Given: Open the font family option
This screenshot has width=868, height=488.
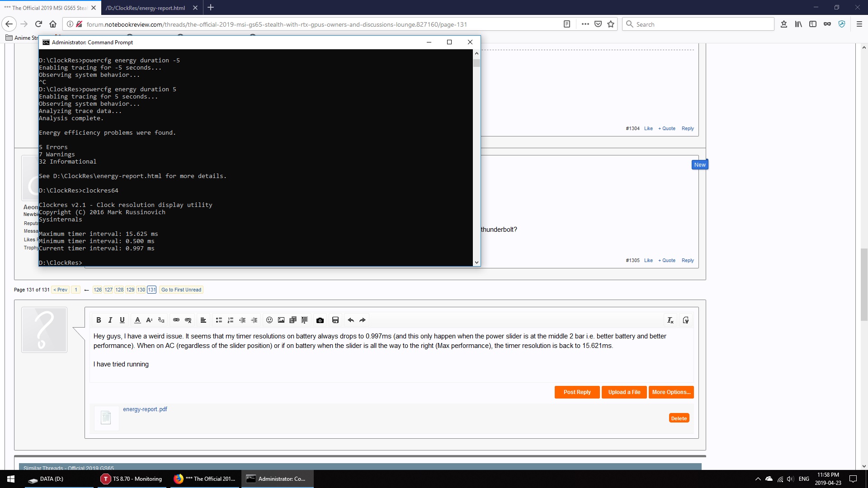Looking at the screenshot, I should click(x=161, y=320).
